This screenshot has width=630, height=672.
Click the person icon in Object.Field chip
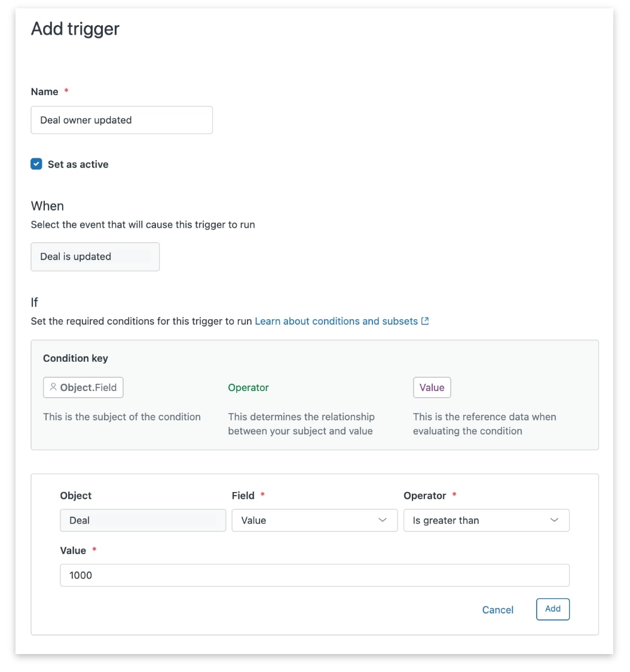pyautogui.click(x=53, y=387)
